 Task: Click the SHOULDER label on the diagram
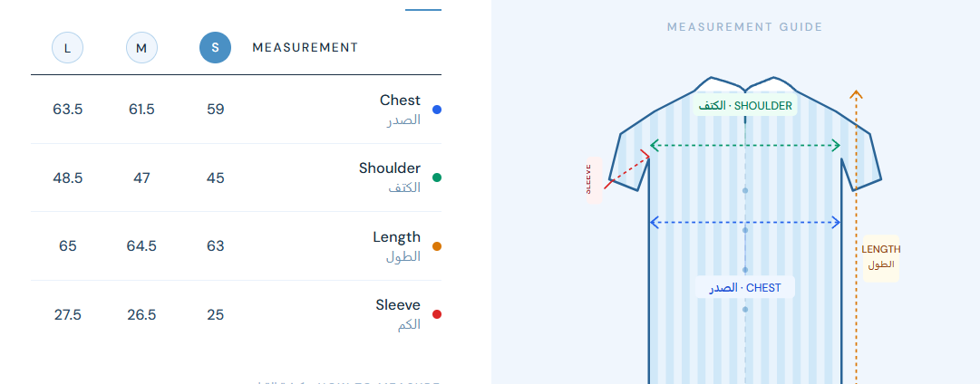pyautogui.click(x=745, y=106)
